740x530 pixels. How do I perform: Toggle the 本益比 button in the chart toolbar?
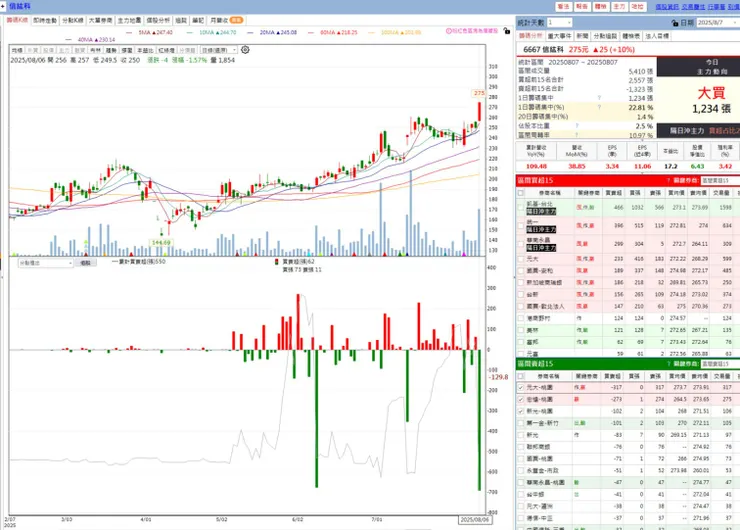click(x=145, y=50)
